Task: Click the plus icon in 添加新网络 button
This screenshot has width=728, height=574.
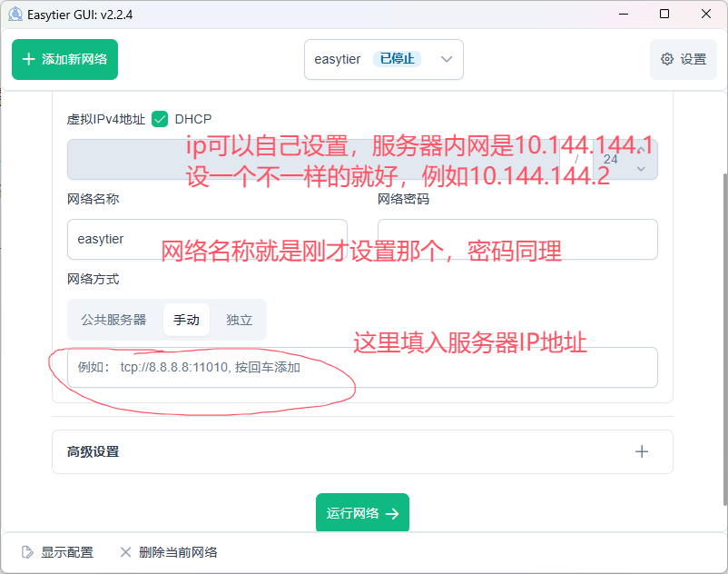Action: coord(29,59)
